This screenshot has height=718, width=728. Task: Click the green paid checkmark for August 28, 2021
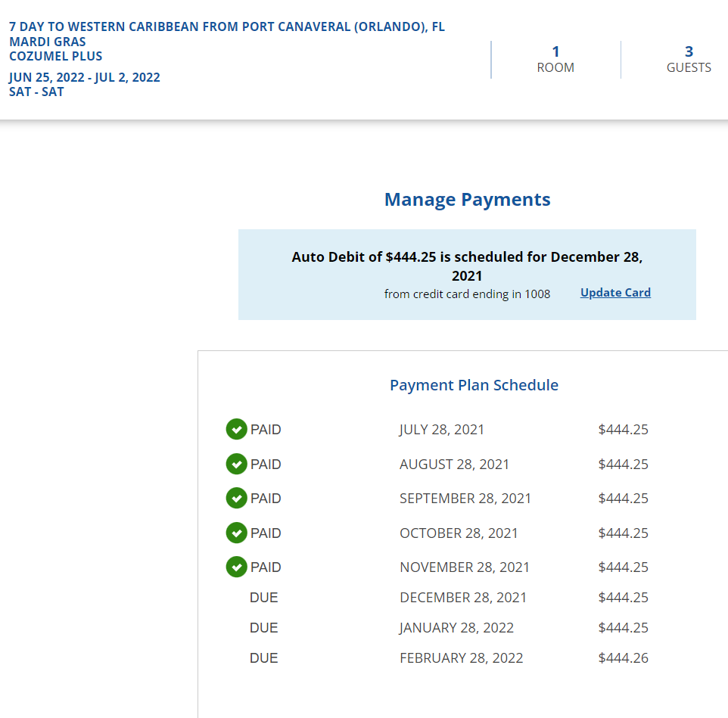tap(237, 464)
